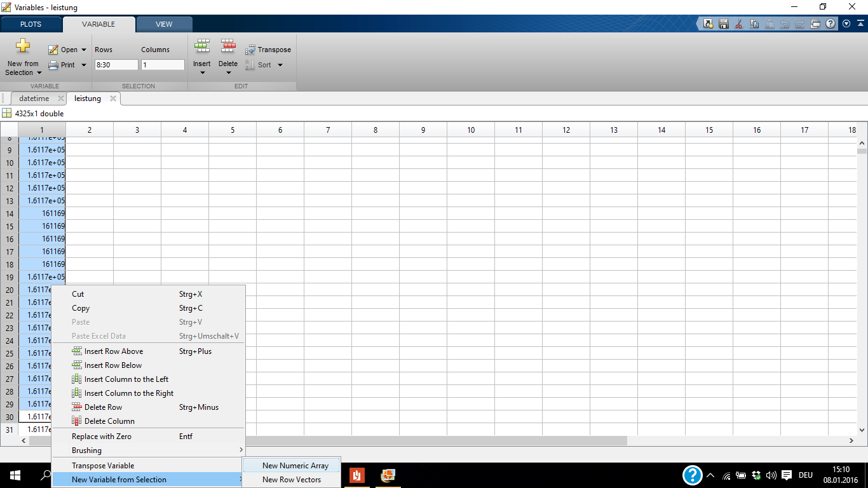Open MATLAB Help via question mark icon

(831, 24)
